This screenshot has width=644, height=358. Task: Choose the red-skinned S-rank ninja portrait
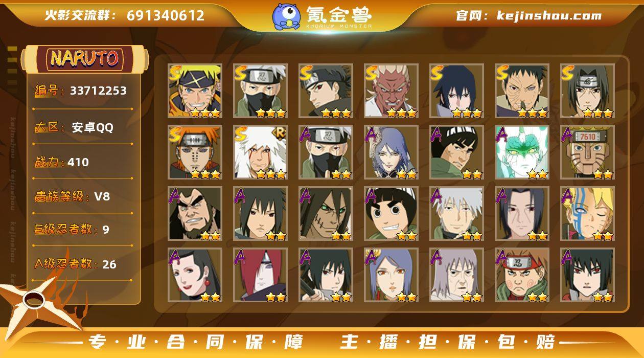coord(391,91)
